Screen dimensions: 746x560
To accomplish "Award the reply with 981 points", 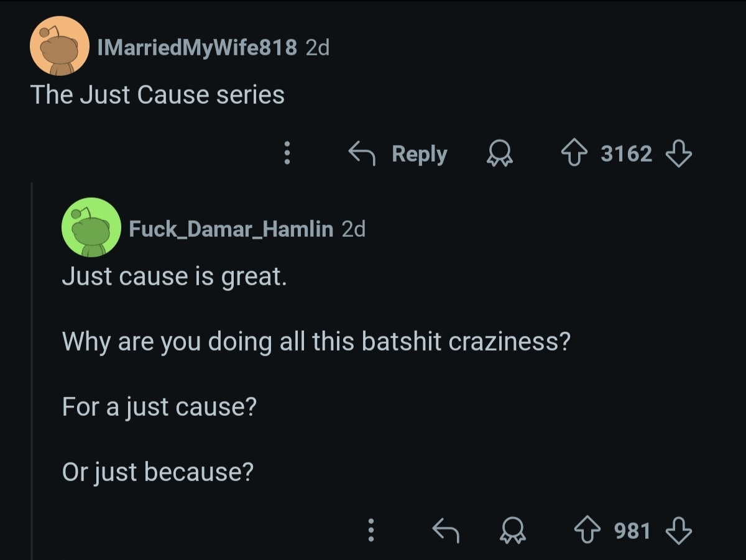I will coord(512,531).
